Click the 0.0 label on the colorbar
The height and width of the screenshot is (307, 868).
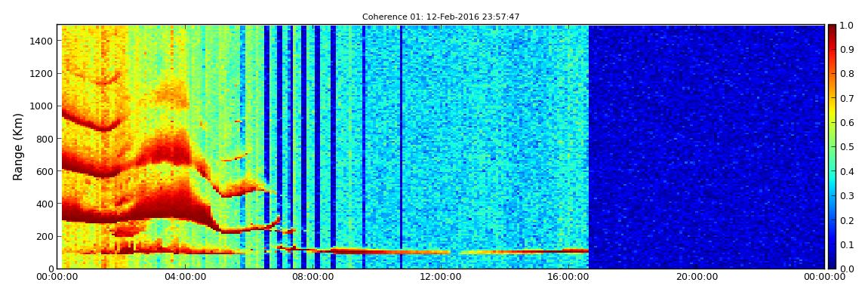[x=847, y=269]
